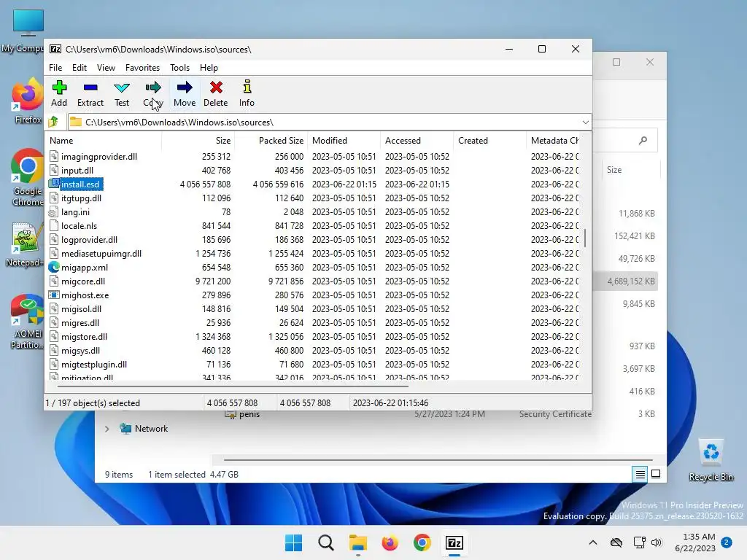Select the migapp.xml file
This screenshot has width=747, height=560.
pos(85,267)
